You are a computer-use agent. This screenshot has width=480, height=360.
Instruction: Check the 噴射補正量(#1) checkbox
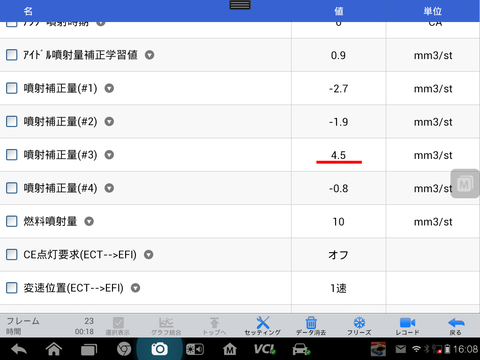pyautogui.click(x=12, y=88)
